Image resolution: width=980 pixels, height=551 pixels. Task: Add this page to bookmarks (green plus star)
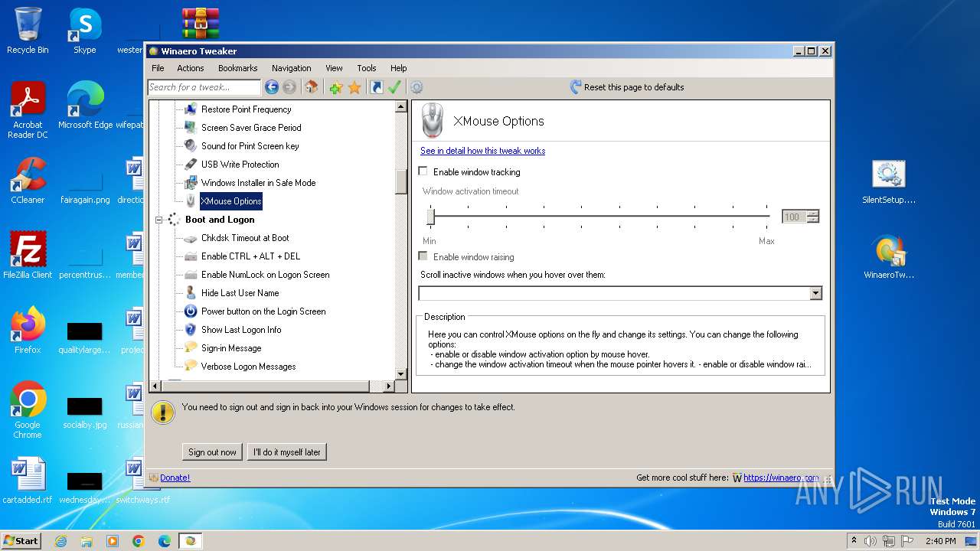click(335, 87)
